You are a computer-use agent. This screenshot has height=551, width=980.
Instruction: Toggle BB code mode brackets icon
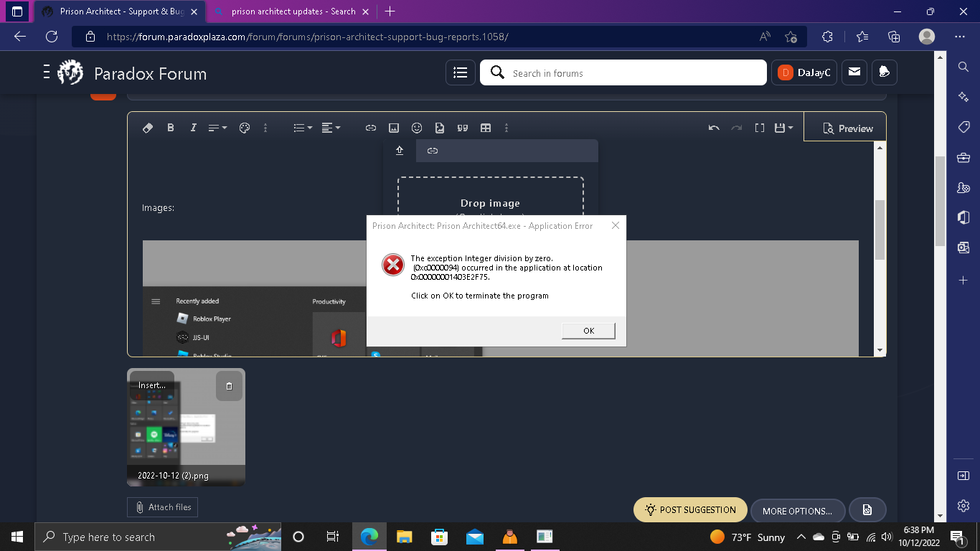point(760,128)
